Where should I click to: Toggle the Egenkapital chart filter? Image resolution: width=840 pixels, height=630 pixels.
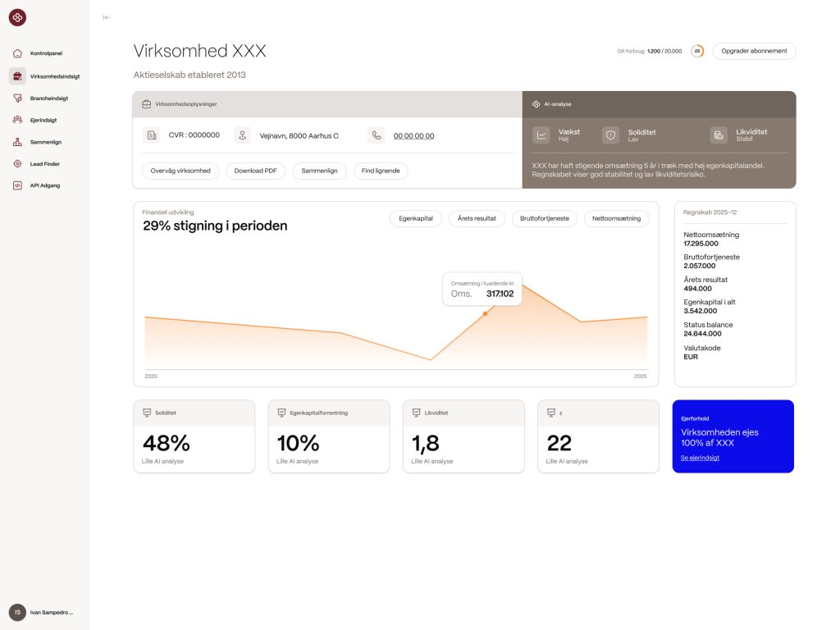pyautogui.click(x=416, y=219)
